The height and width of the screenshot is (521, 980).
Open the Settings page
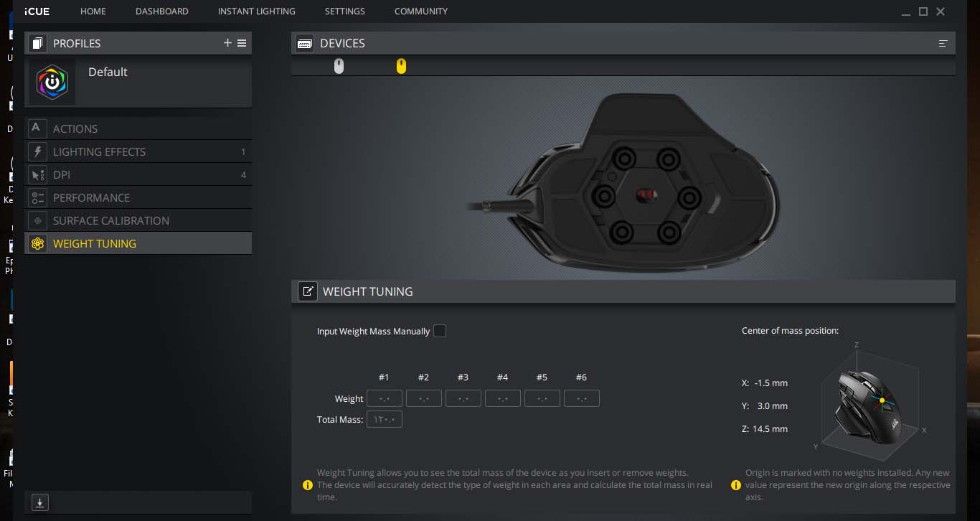pyautogui.click(x=344, y=11)
